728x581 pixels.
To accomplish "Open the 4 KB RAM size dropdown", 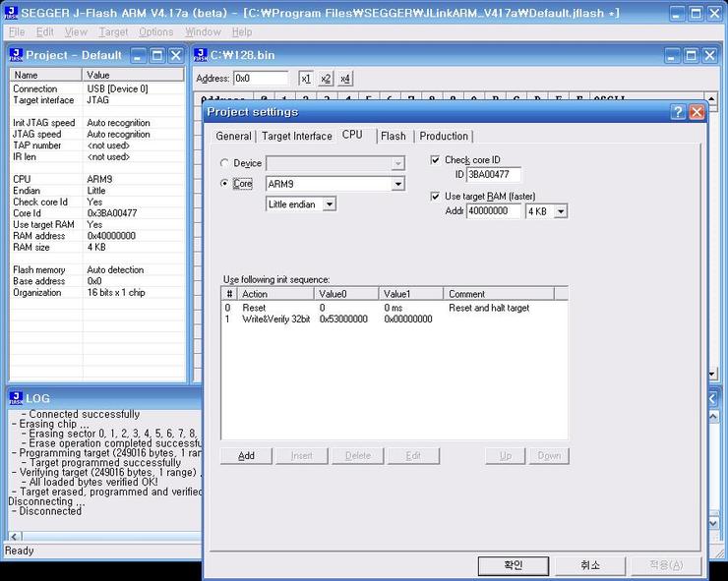I will [561, 211].
